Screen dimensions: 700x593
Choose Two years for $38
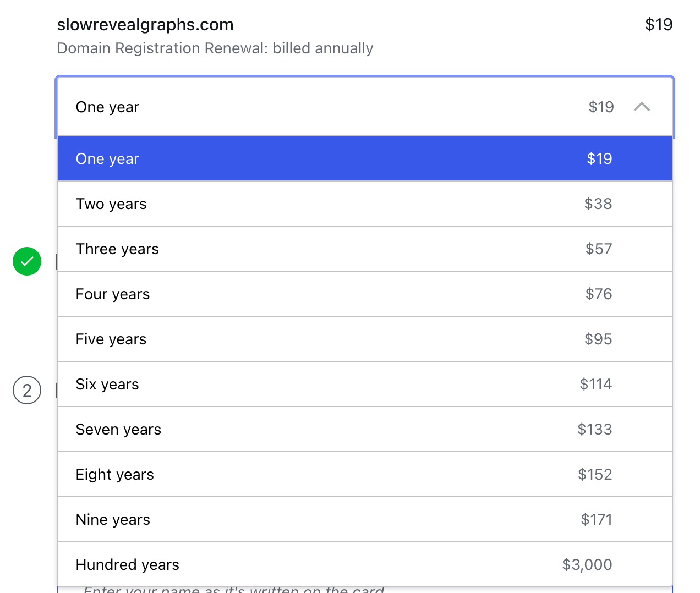click(x=364, y=204)
